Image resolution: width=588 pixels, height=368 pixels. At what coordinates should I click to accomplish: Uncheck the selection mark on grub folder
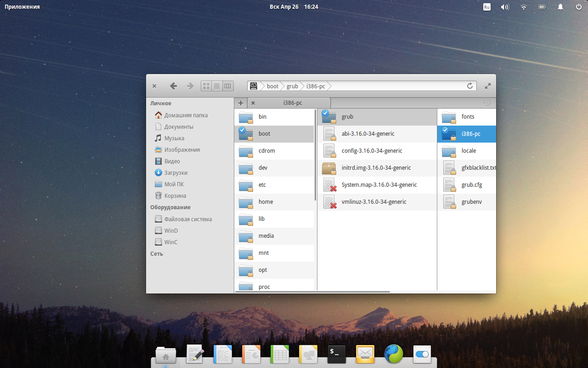(325, 113)
